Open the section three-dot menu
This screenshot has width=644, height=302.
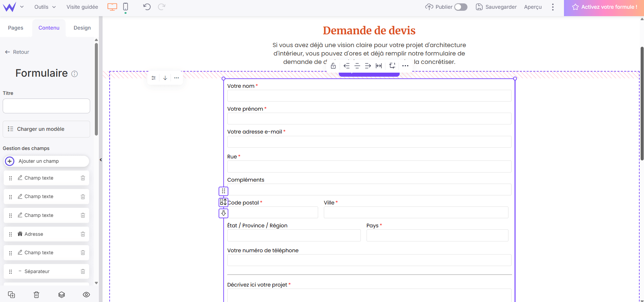pos(177,78)
